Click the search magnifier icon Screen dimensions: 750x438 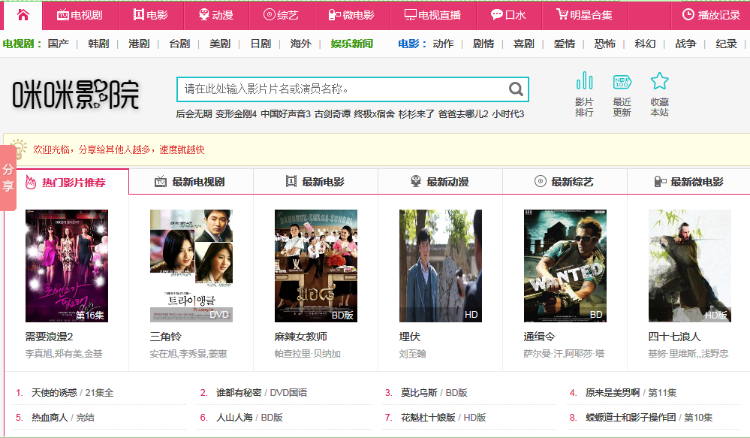pos(516,89)
